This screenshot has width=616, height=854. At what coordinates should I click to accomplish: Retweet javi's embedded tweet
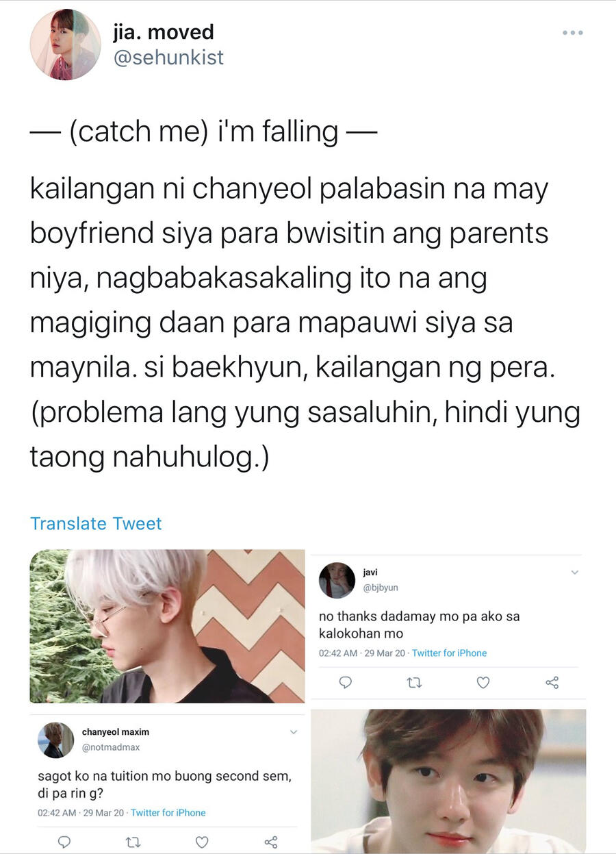point(414,682)
